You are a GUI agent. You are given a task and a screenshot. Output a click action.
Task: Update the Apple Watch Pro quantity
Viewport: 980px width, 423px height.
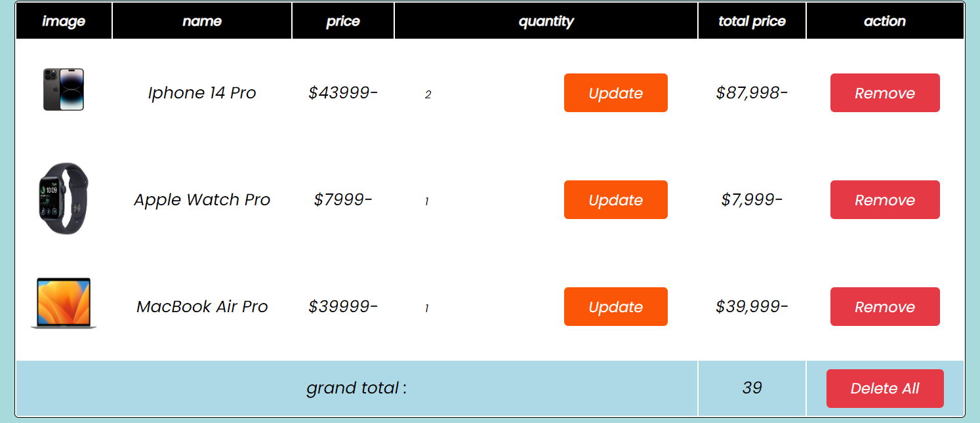point(615,199)
